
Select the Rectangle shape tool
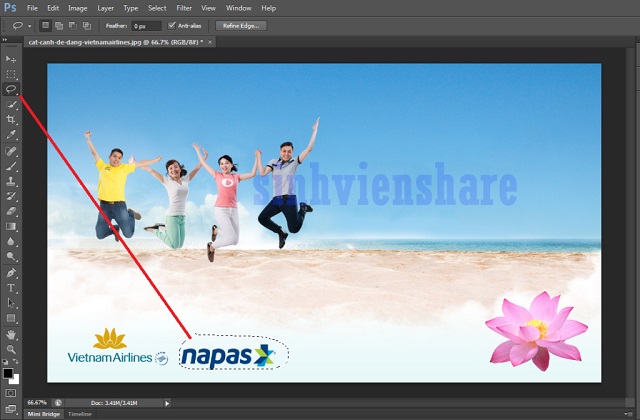pos(11,318)
